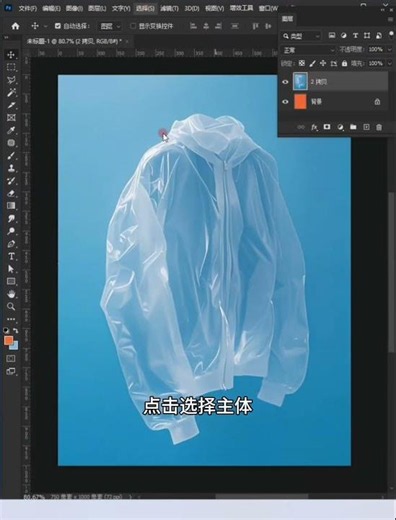396x520 pixels.
Task: Select the Spot Healing Brush tool
Action: click(x=11, y=143)
